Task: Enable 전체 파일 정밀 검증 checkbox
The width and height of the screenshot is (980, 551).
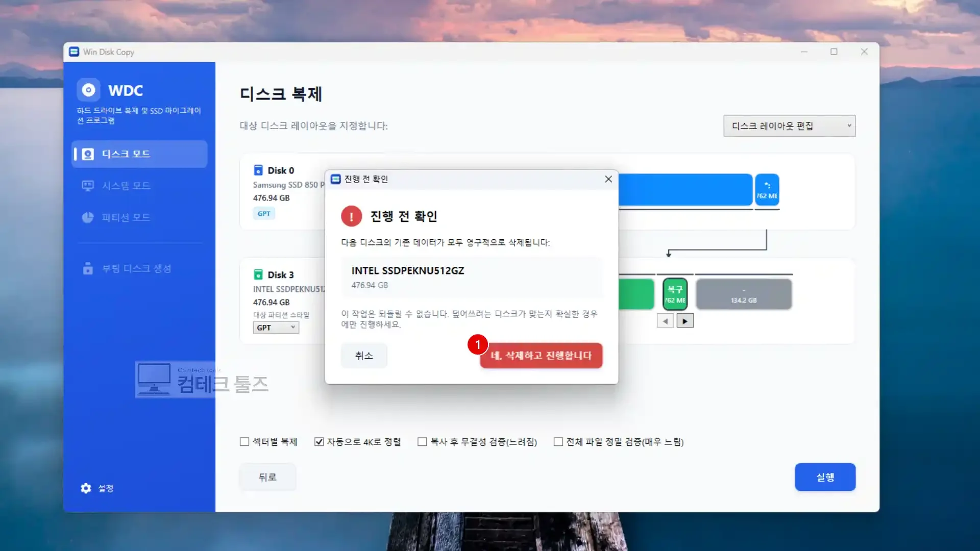Action: 558,442
